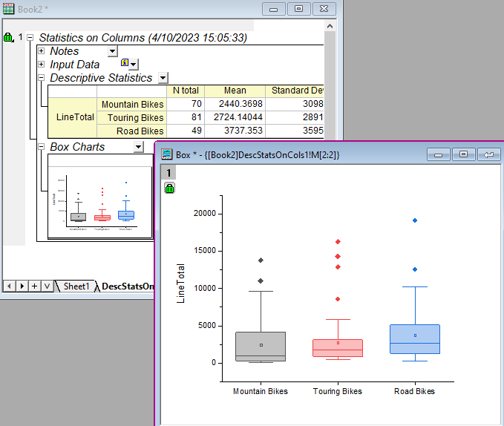This screenshot has width=504, height=426.
Task: Open the Descriptive Statistics dropdown arrow
Action: click(x=163, y=78)
